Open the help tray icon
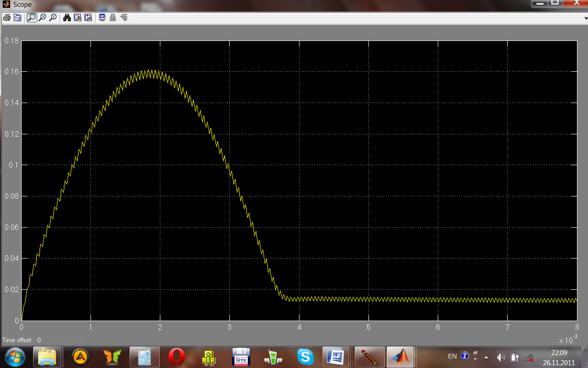 (464, 356)
